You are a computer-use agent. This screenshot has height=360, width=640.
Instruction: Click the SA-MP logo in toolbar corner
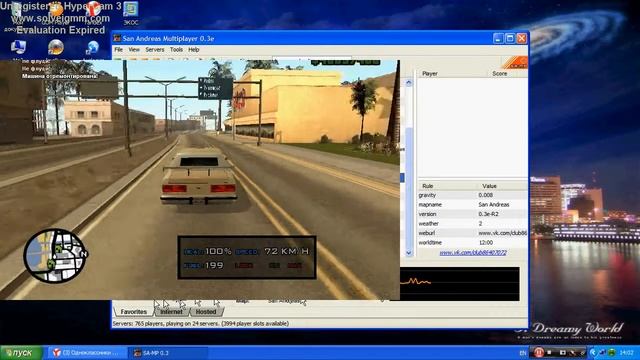pos(515,63)
